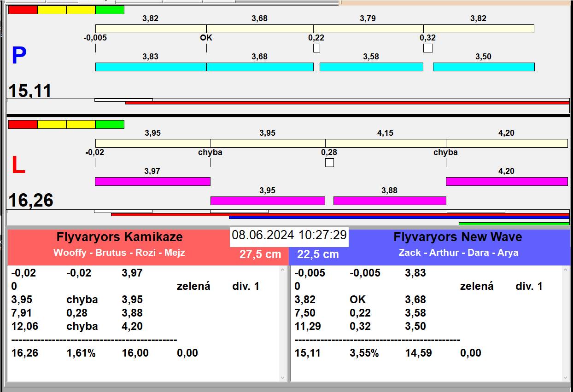Click the 14,59 value in New Wave results
Viewport: 573px width, 392px height.
419,353
